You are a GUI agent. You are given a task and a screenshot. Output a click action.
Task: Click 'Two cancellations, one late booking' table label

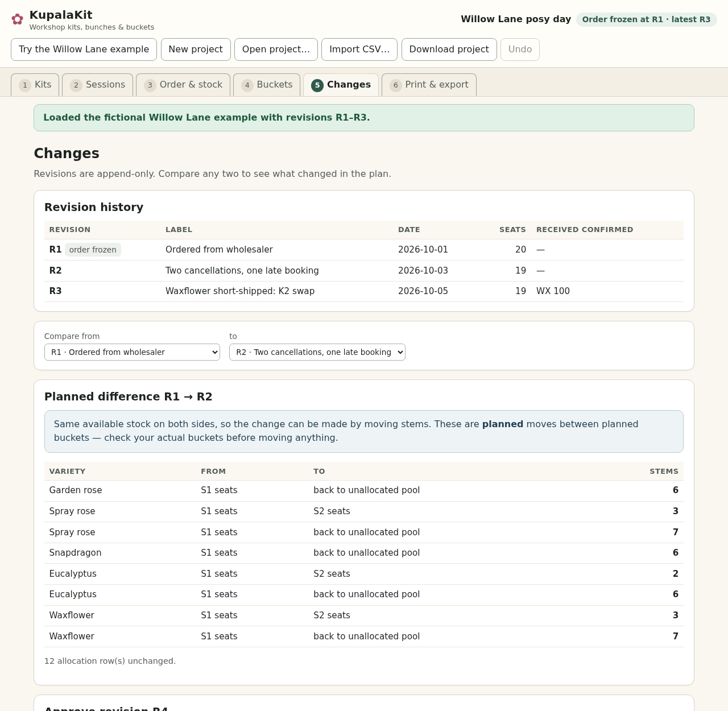(x=242, y=271)
